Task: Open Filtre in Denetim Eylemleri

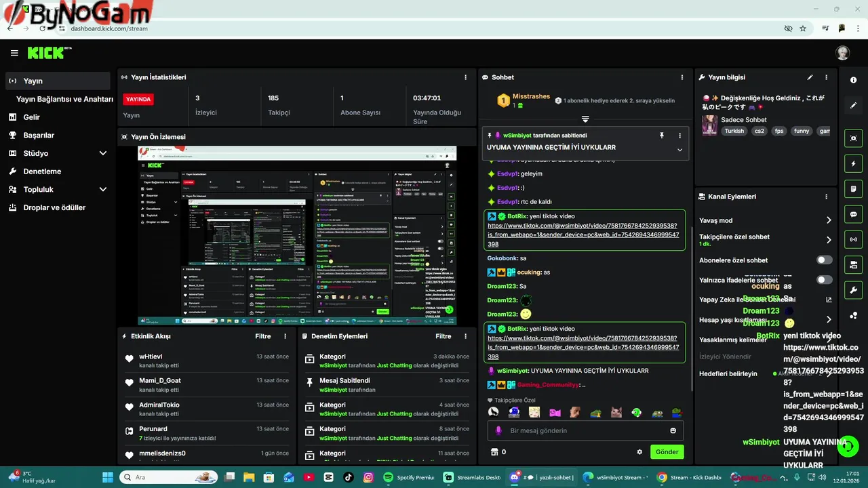Action: (443, 336)
